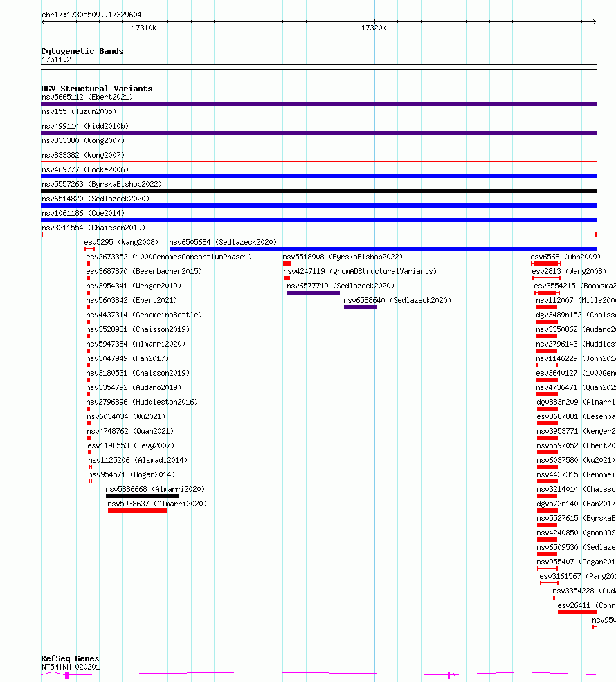Click nsv954571 (Dogan2014) label
Screen dimensions: 616x682
[x=132, y=474]
